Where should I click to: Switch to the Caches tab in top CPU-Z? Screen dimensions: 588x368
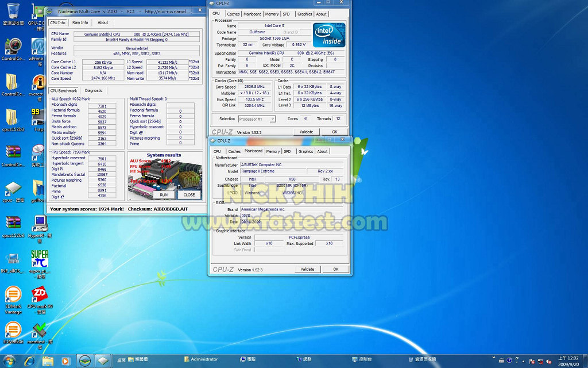pos(233,14)
